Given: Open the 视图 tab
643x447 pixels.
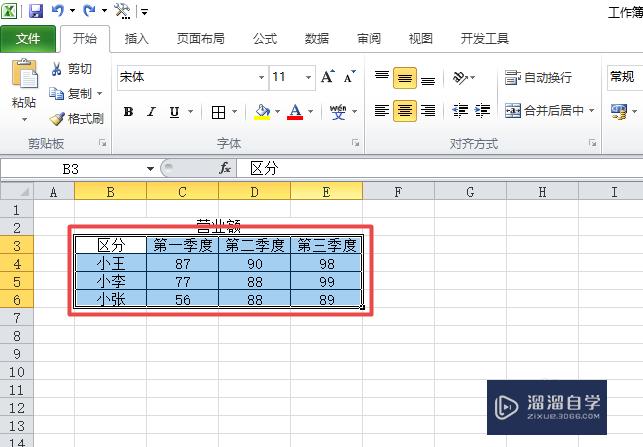Looking at the screenshot, I should pos(421,39).
